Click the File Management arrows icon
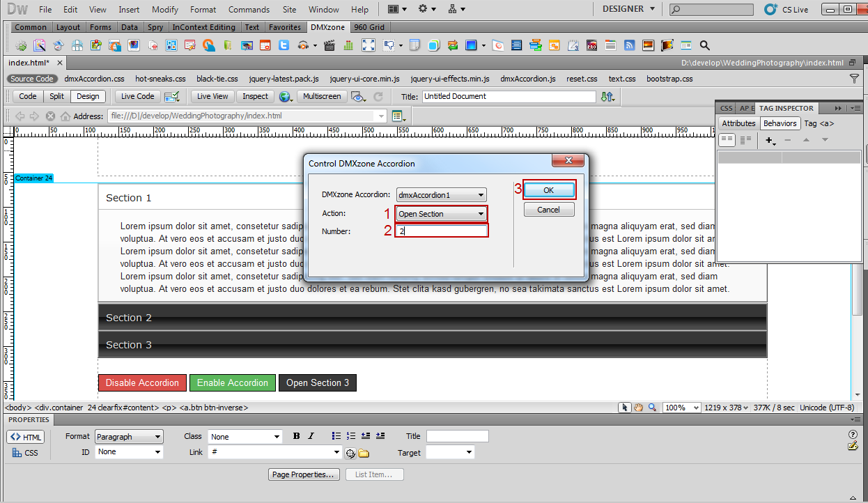The width and height of the screenshot is (868, 503). click(608, 97)
